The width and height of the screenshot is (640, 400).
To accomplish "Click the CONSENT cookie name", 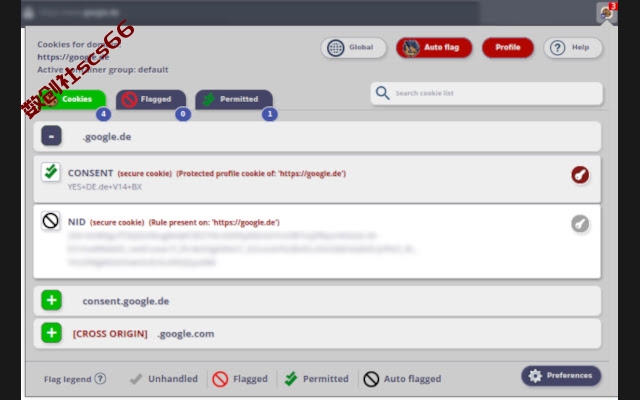I will click(x=90, y=173).
